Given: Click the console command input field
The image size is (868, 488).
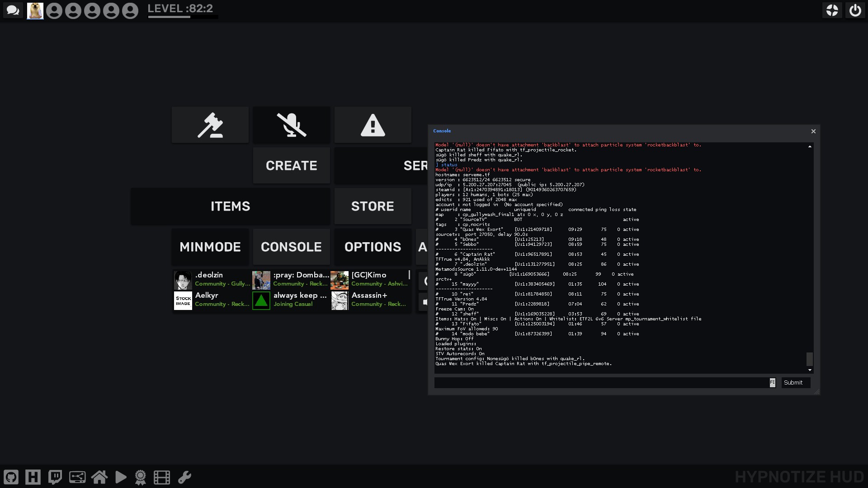Looking at the screenshot, I should [601, 383].
